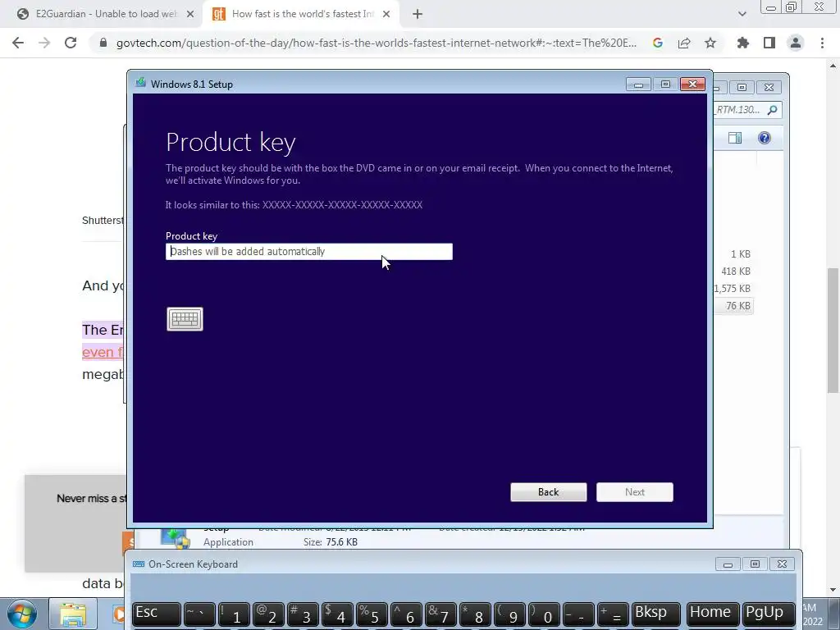840x630 pixels.
Task: Open the Chrome three-dot menu
Action: click(822, 43)
